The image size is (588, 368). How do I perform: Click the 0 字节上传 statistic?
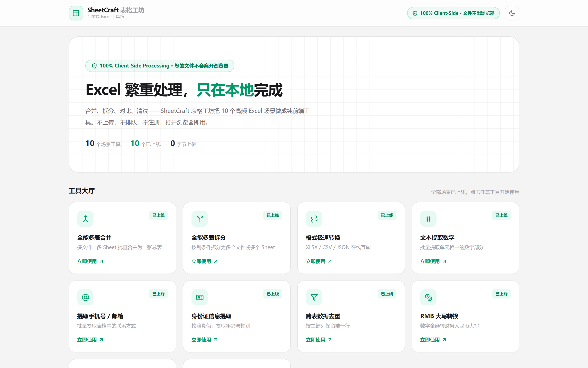click(183, 144)
